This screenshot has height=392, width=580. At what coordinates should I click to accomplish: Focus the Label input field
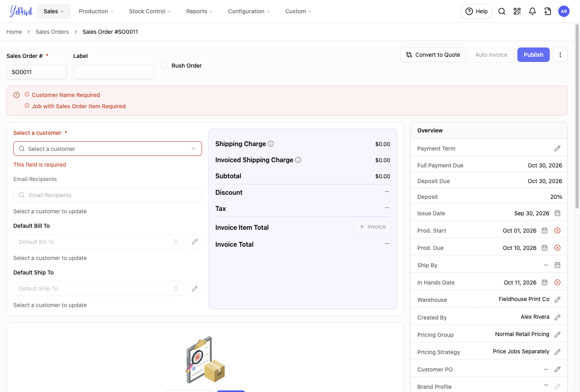(114, 72)
